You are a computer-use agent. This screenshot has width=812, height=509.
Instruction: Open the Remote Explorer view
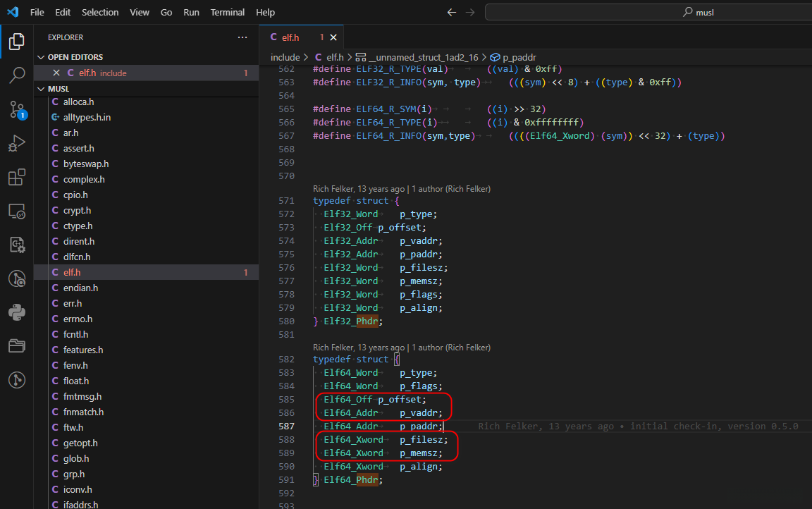(x=16, y=211)
